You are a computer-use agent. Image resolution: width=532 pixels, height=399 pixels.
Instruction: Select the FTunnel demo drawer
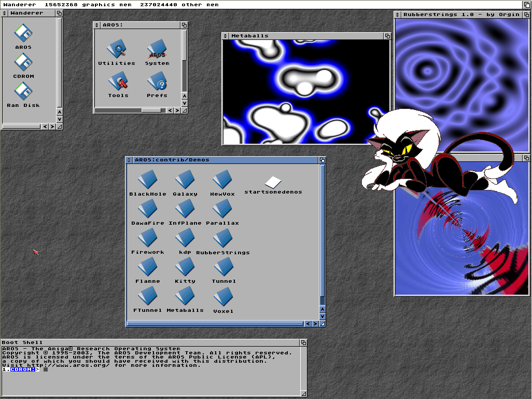coord(148,299)
